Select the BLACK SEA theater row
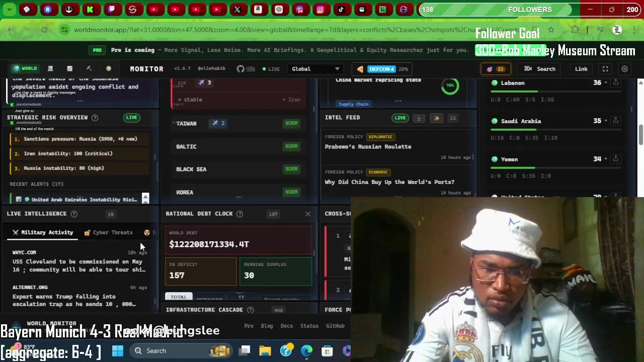Viewport: 644px width, 362px height. pyautogui.click(x=238, y=169)
